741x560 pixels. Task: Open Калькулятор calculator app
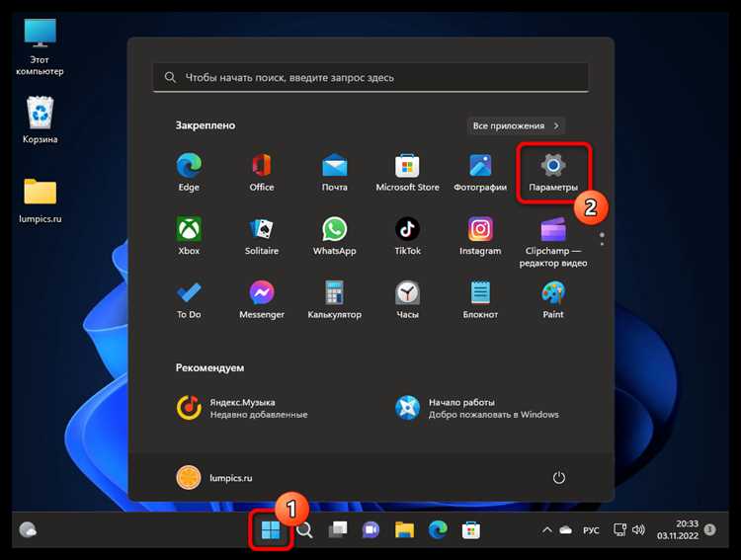click(x=335, y=299)
